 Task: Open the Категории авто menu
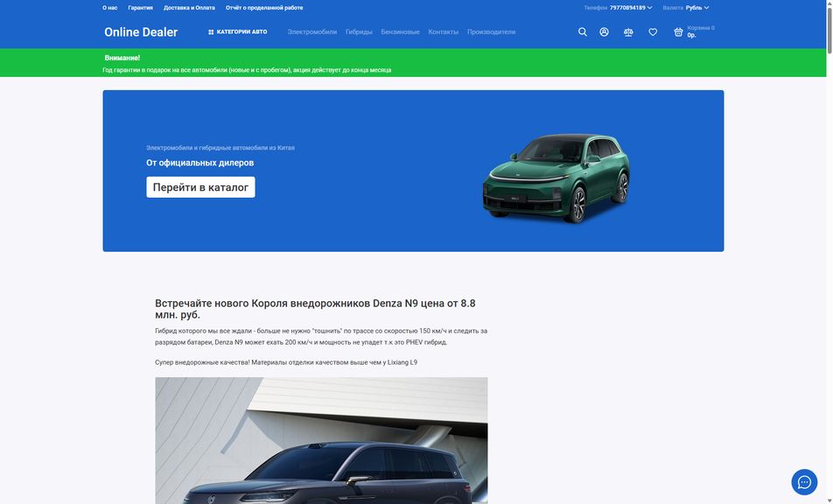click(x=237, y=31)
